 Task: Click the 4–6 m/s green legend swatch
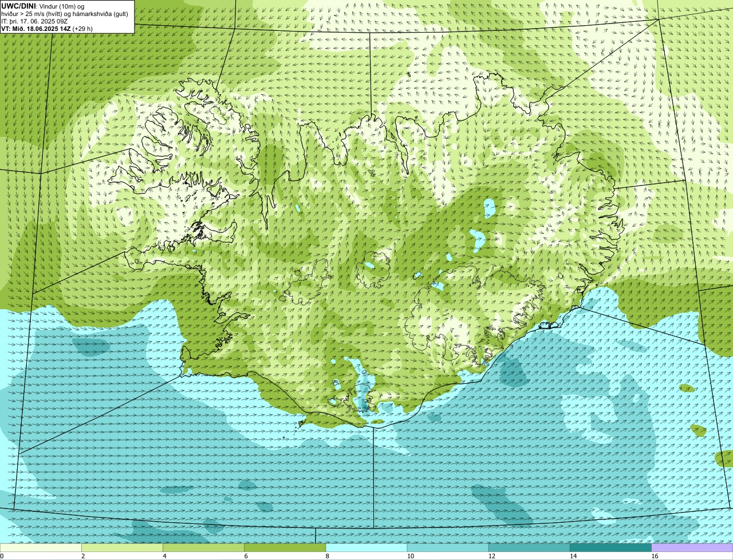pos(203,547)
